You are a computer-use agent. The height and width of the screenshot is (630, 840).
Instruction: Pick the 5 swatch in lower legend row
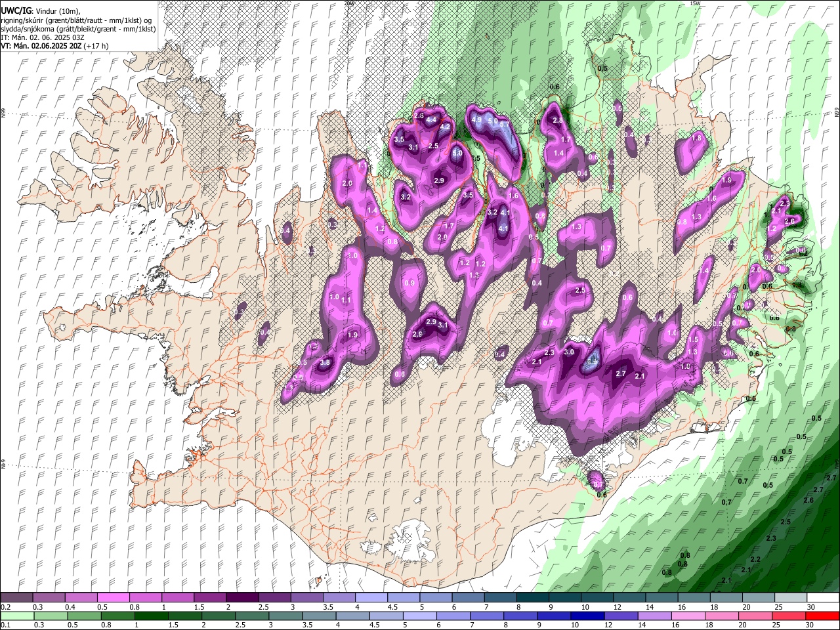pos(419,616)
